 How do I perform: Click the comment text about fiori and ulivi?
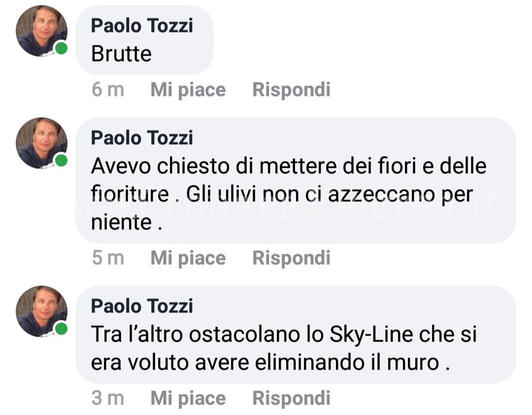[288, 194]
